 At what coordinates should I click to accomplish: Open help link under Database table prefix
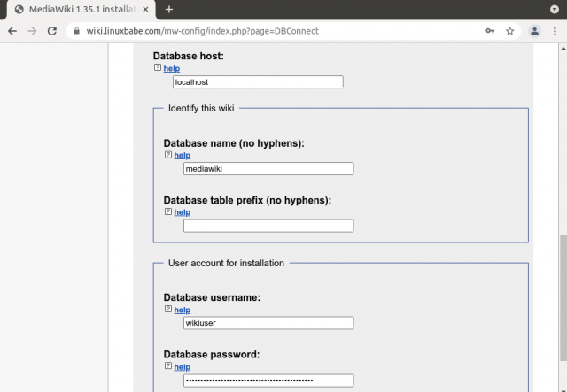182,212
